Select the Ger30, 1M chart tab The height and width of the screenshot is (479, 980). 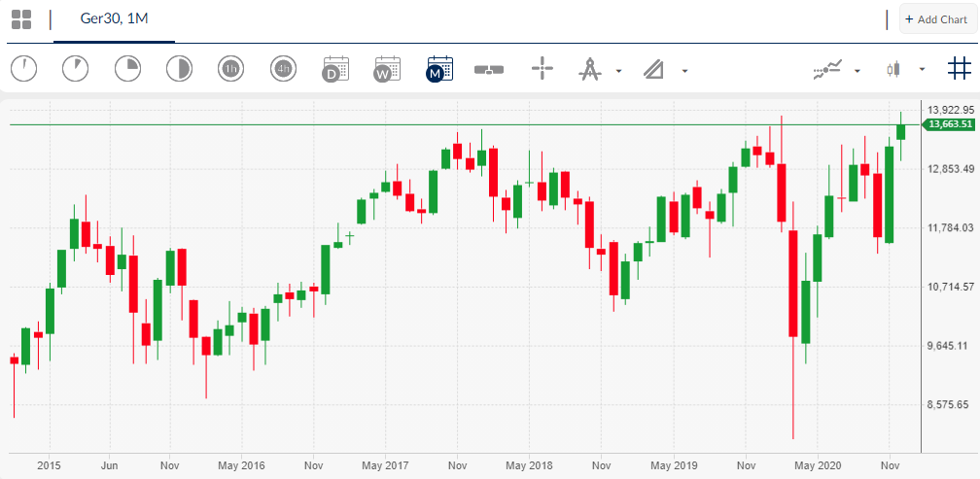pyautogui.click(x=115, y=18)
